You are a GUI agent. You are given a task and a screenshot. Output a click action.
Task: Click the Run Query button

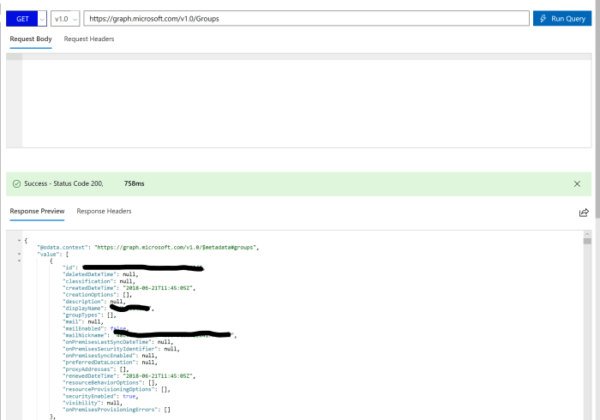click(x=562, y=18)
